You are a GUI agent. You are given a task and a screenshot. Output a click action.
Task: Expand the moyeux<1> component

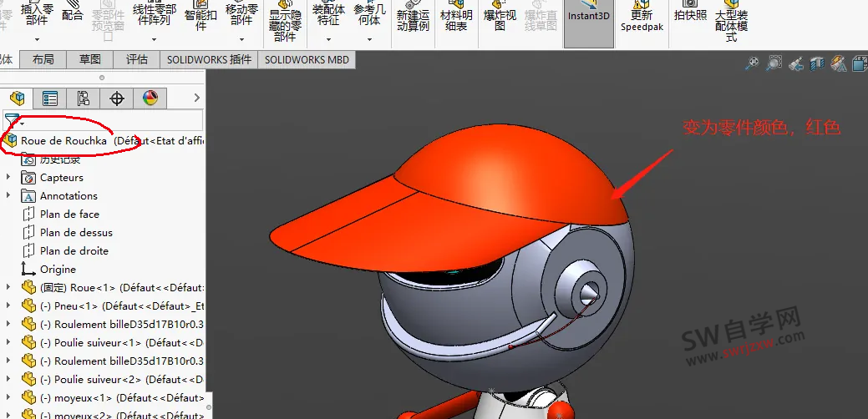(x=8, y=397)
